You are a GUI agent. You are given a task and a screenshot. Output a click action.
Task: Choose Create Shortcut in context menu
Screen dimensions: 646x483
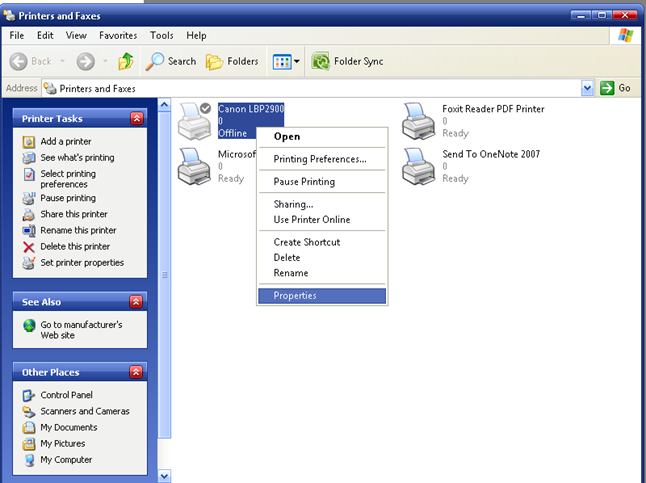coord(322,242)
